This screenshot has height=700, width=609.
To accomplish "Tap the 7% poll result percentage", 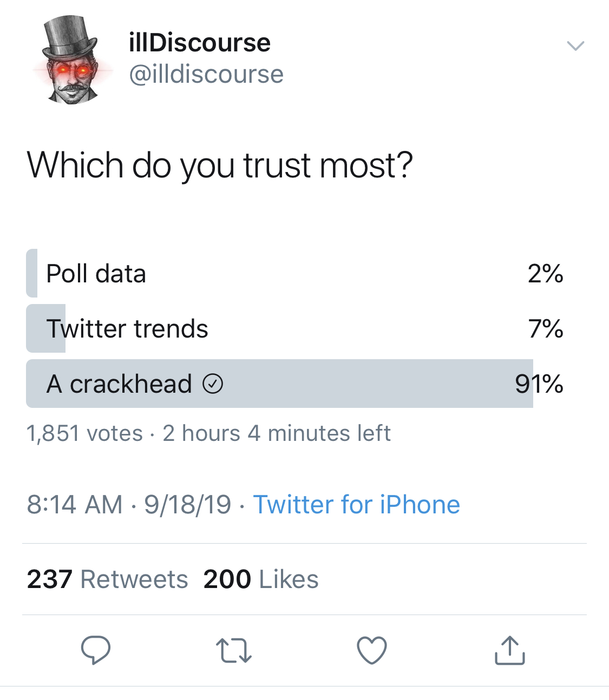I will pyautogui.click(x=546, y=329).
